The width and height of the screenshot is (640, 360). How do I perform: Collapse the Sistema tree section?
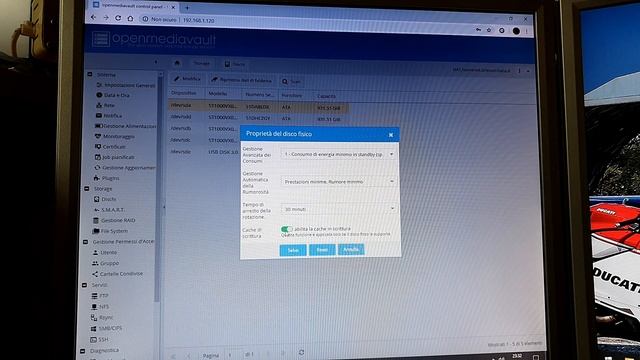pyautogui.click(x=90, y=74)
